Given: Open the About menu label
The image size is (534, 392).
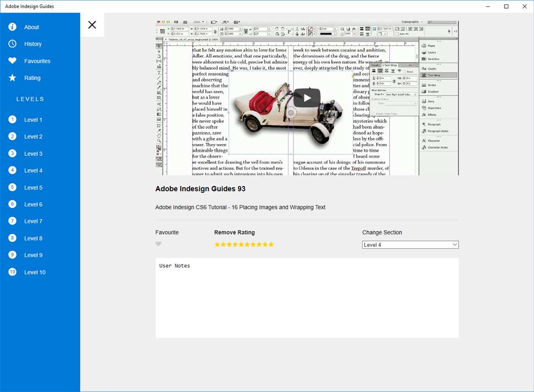Looking at the screenshot, I should (31, 27).
